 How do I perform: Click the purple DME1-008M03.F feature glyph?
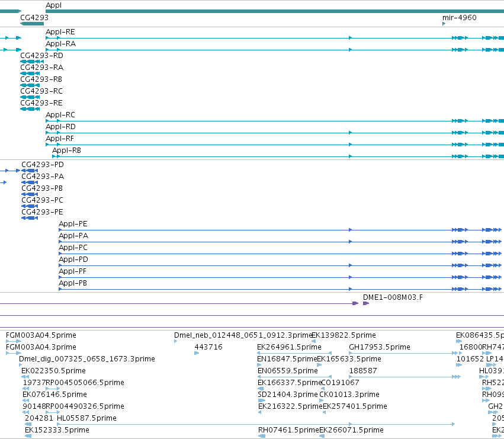pos(366,303)
